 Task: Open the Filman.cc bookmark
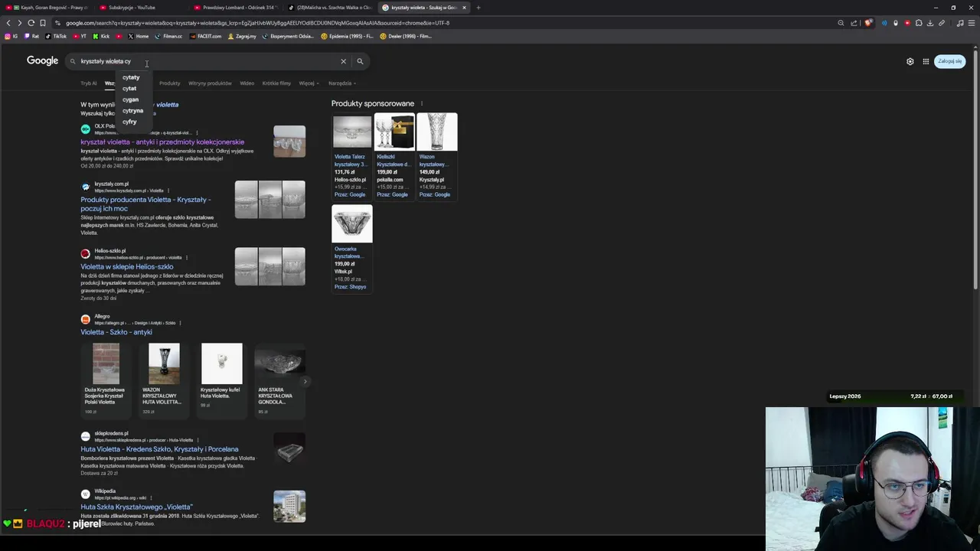(168, 36)
